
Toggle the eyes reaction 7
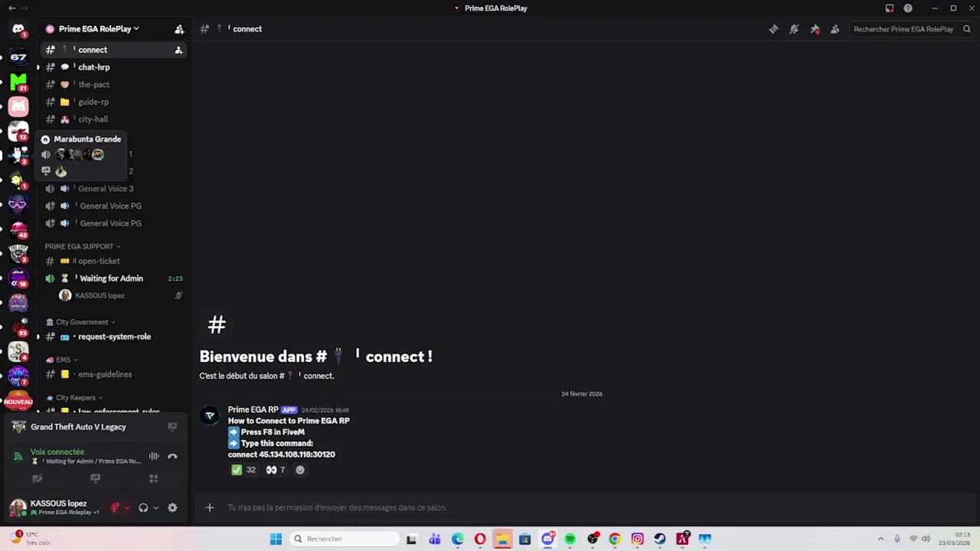[x=276, y=470]
